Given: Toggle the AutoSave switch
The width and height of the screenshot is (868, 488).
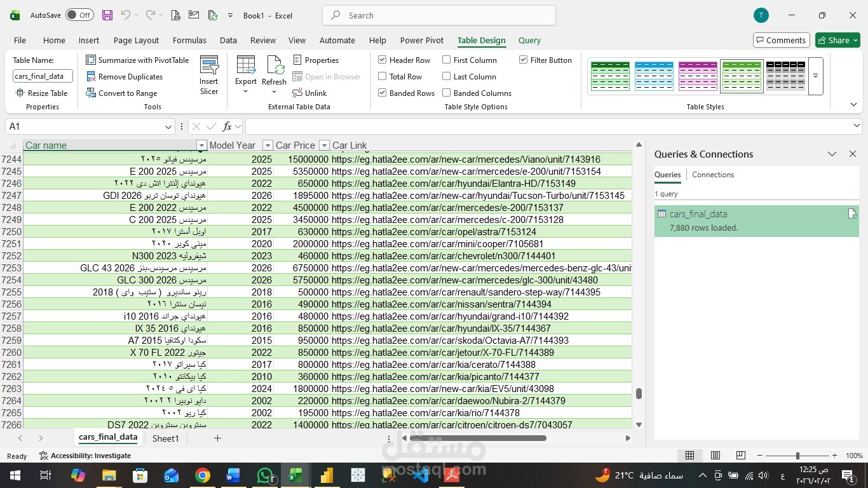Looking at the screenshot, I should pos(79,15).
